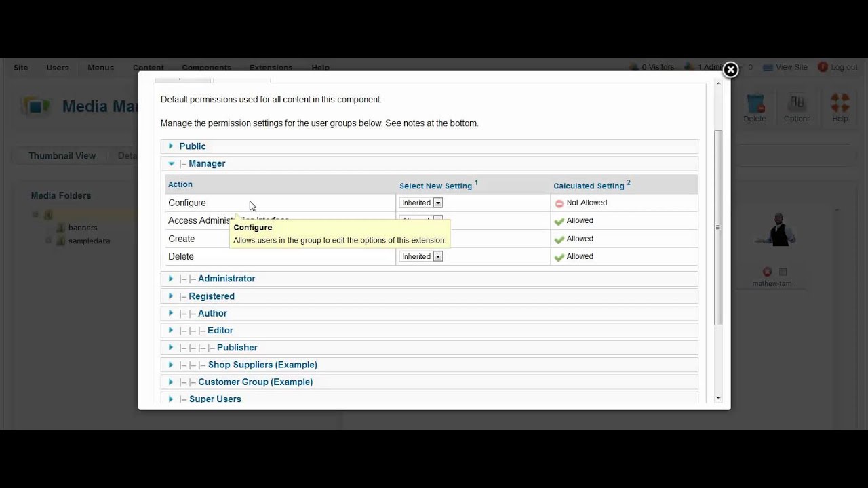
Task: Click the Help lifebuoy icon in the toolbar
Action: coord(840,103)
